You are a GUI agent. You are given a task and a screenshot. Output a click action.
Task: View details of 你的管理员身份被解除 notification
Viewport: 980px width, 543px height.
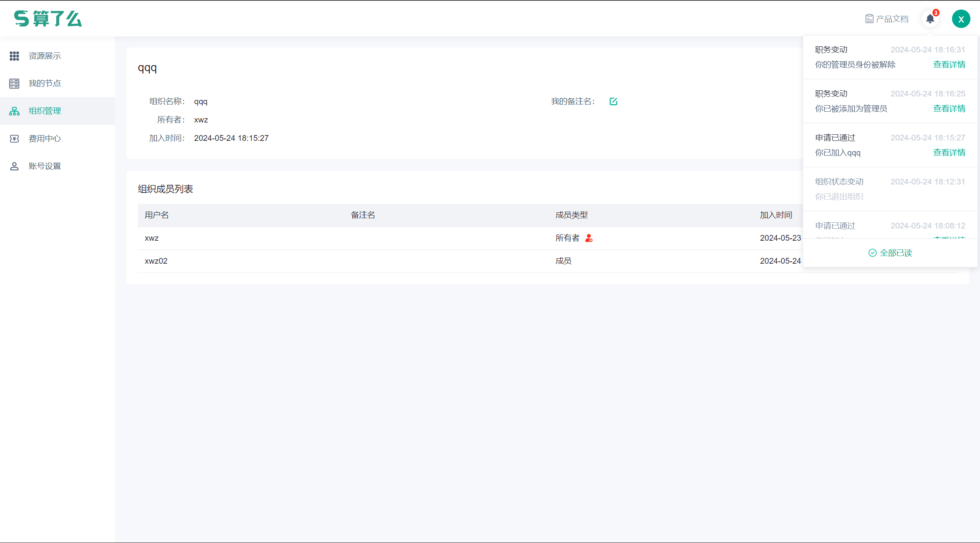tap(949, 65)
